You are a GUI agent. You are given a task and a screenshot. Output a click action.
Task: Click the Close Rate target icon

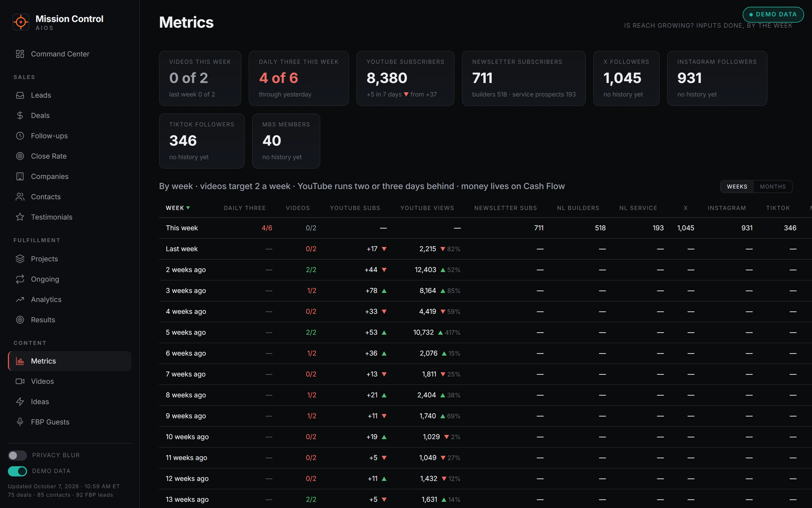[20, 156]
